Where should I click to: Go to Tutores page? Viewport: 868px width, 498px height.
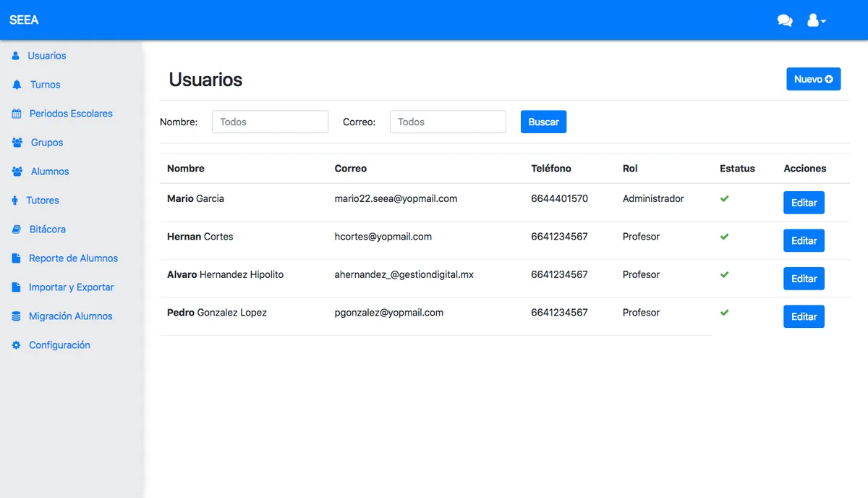click(43, 201)
